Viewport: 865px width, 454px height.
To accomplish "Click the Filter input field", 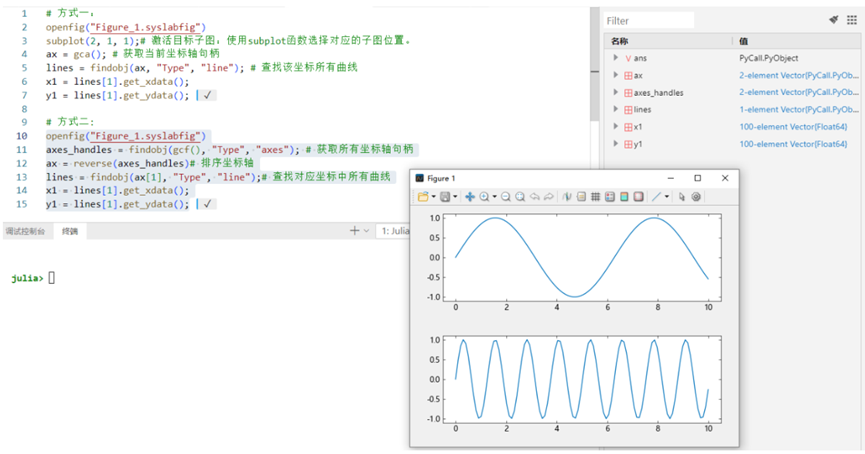I will [x=649, y=21].
